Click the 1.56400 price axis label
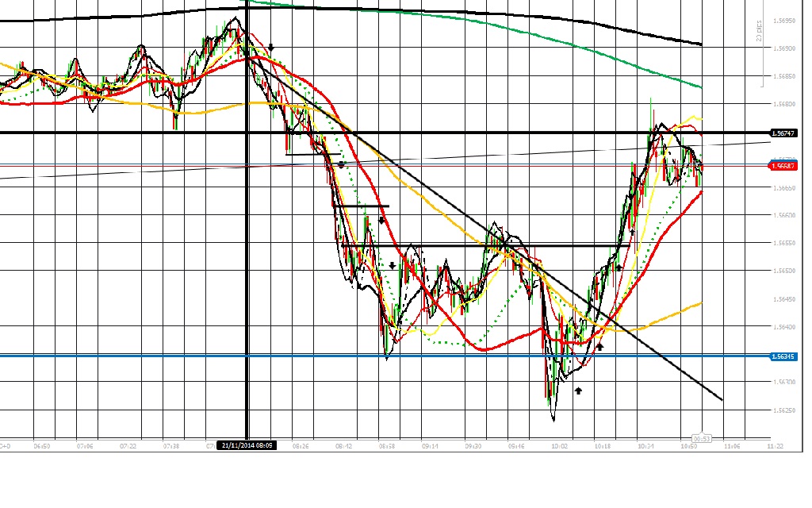 click(783, 327)
